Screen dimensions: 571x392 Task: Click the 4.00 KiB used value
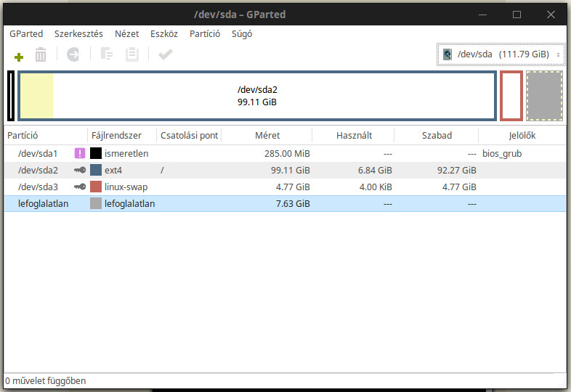376,187
